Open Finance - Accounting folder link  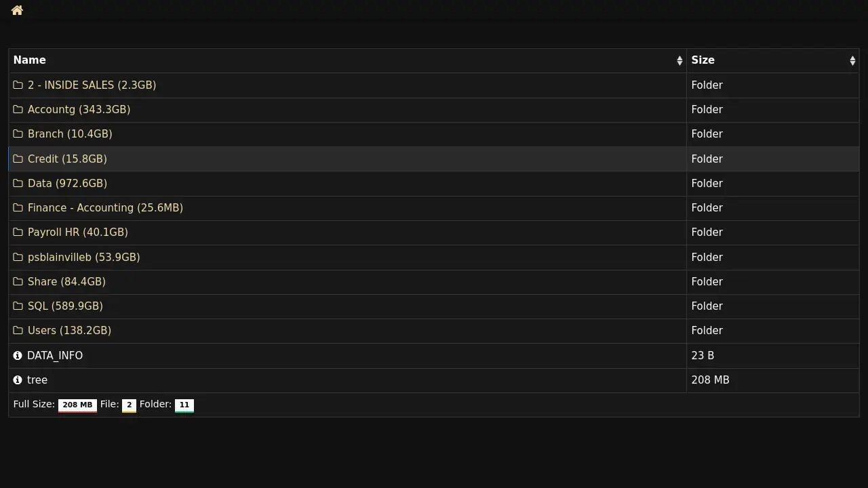coord(105,208)
